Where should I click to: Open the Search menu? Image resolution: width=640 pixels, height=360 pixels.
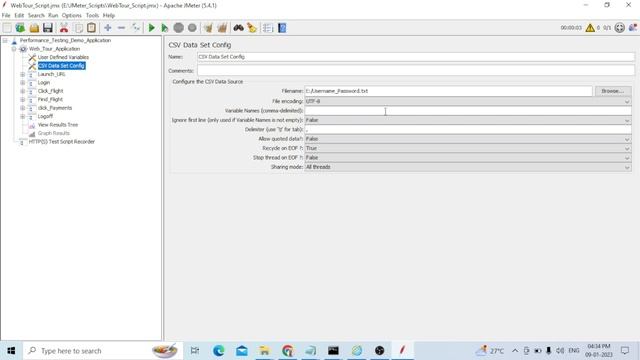[x=36, y=15]
